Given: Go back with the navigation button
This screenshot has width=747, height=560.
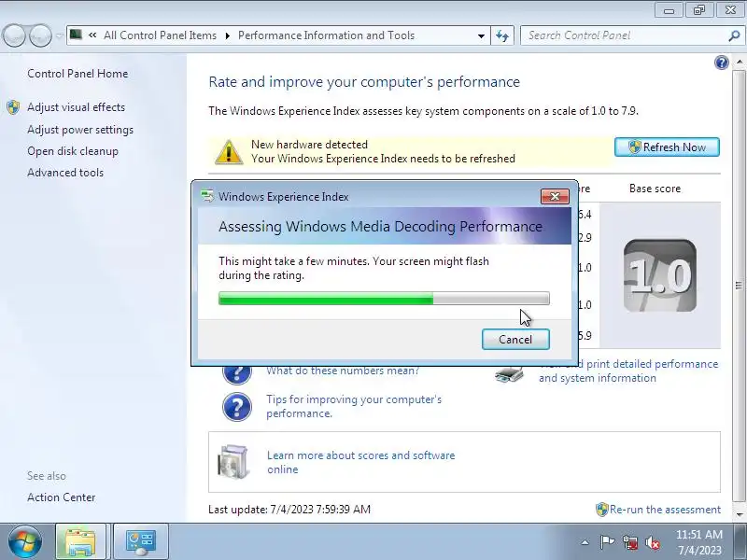Looking at the screenshot, I should point(14,35).
